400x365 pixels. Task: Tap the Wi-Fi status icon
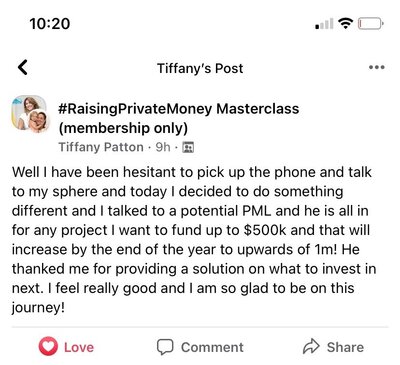click(x=346, y=23)
